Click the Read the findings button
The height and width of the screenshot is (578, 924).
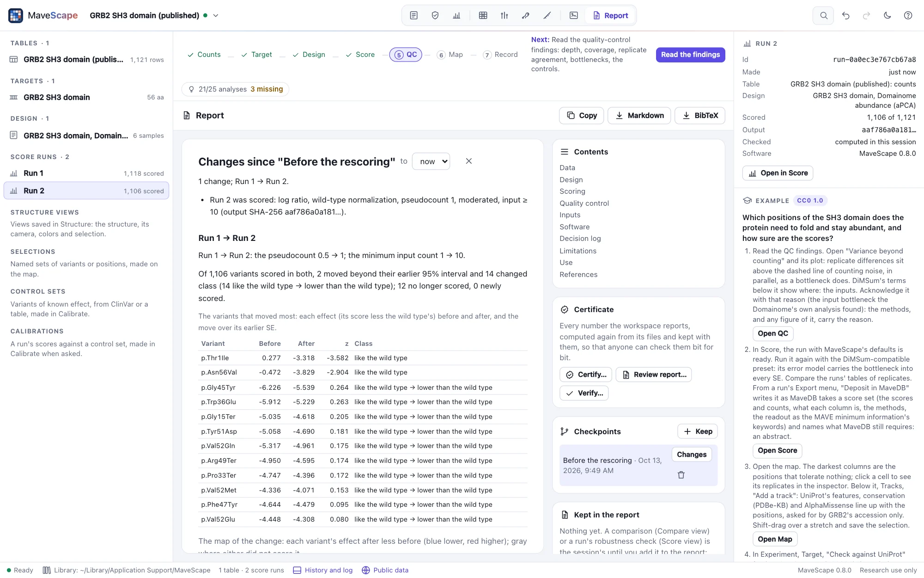point(690,55)
